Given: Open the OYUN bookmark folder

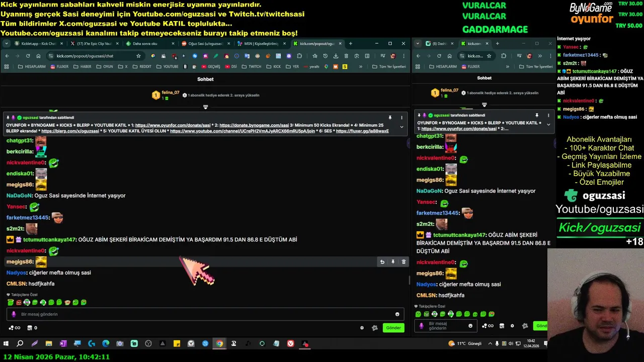Looking at the screenshot, I should pyautogui.click(x=105, y=66).
